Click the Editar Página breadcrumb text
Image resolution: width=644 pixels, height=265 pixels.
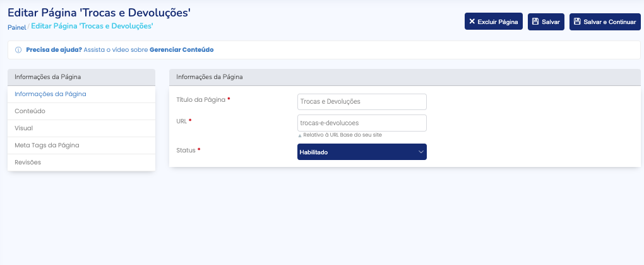[x=92, y=27]
